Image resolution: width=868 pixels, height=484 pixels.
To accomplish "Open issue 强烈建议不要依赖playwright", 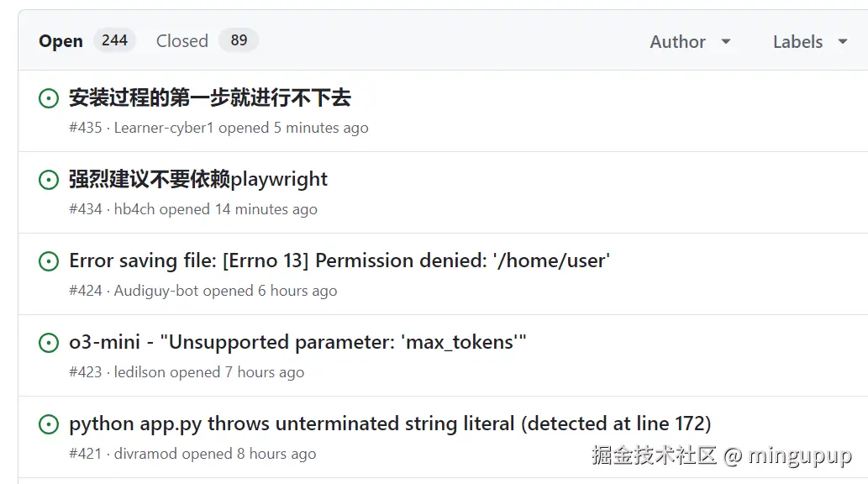I will [198, 180].
